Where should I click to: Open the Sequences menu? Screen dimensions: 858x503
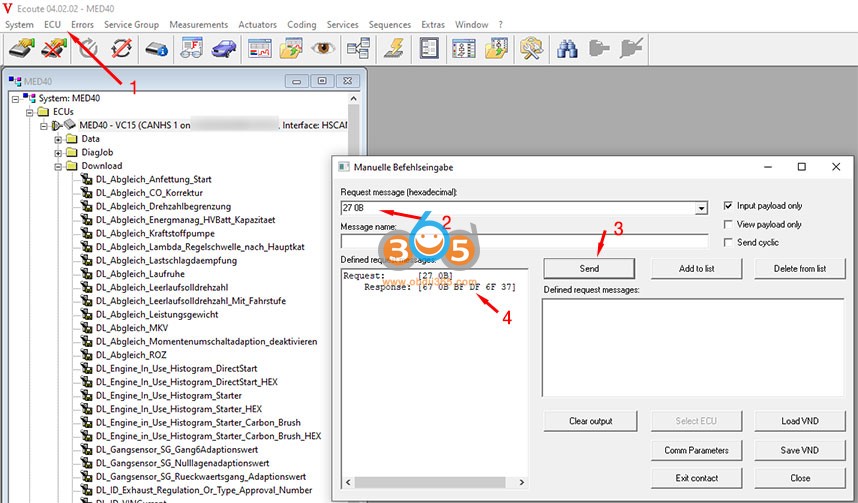click(x=390, y=25)
